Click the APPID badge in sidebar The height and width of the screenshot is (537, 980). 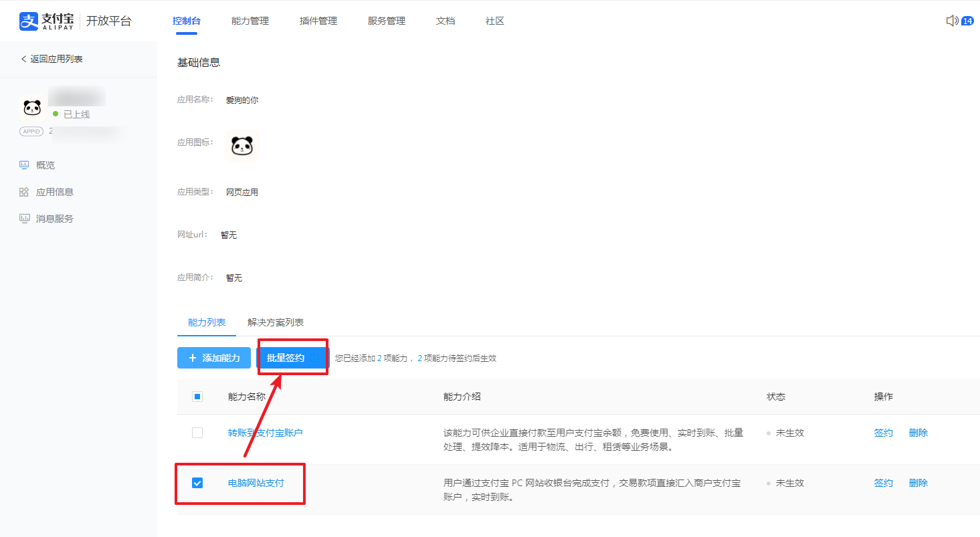coord(31,131)
